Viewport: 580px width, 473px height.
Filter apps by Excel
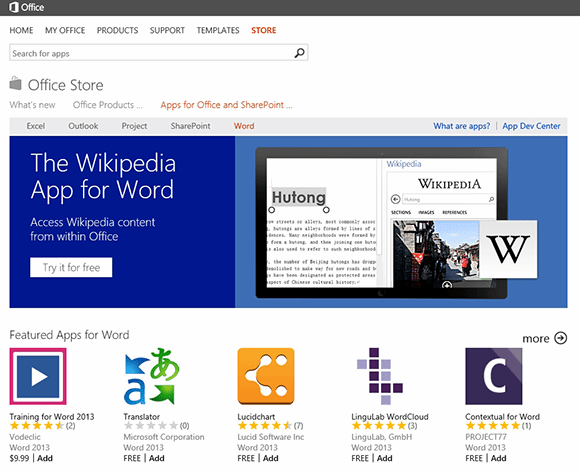click(x=36, y=126)
